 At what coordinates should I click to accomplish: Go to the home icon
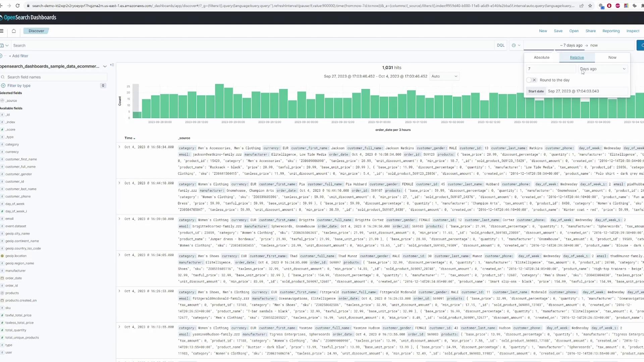coord(14,31)
